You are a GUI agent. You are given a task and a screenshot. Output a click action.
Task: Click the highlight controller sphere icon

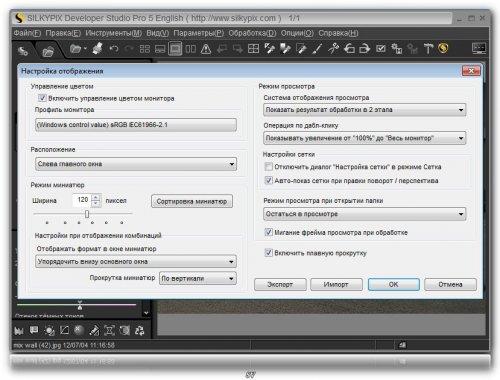click(x=79, y=330)
